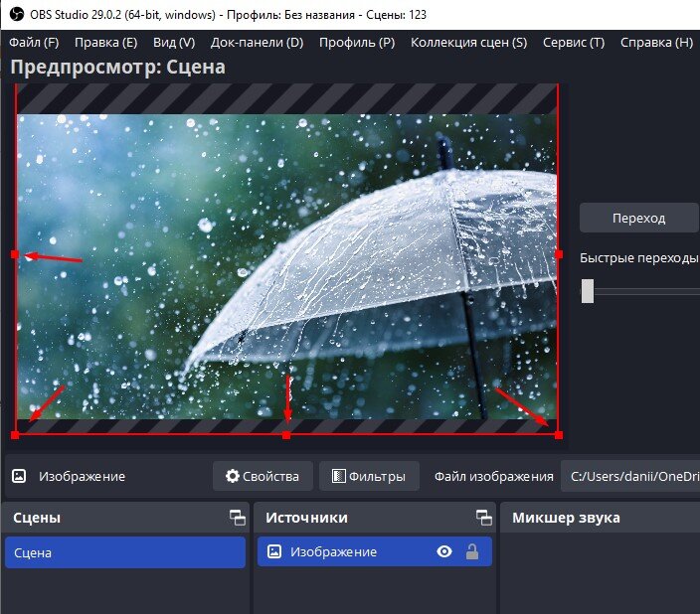The image size is (700, 614).
Task: Click the transition T-bar slider handle
Action: (x=588, y=291)
